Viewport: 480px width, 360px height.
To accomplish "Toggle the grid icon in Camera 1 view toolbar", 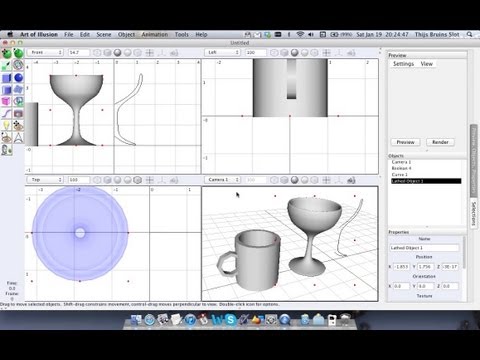I will [x=326, y=180].
